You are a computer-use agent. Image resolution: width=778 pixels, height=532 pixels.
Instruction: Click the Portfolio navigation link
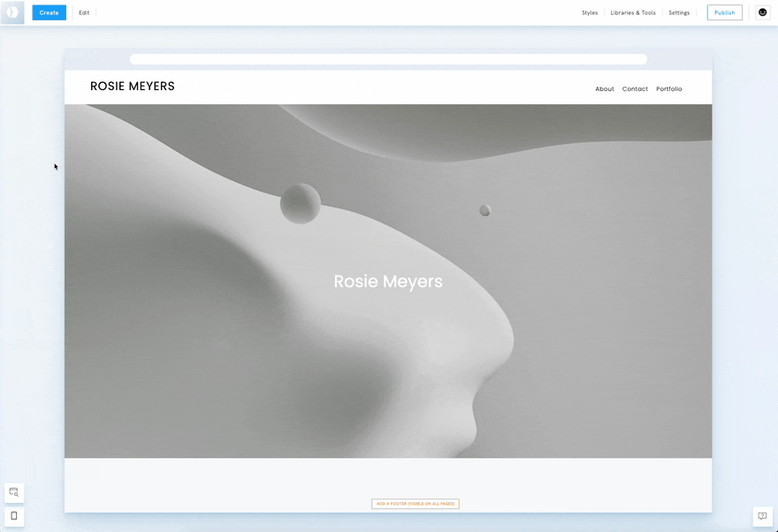pyautogui.click(x=669, y=89)
